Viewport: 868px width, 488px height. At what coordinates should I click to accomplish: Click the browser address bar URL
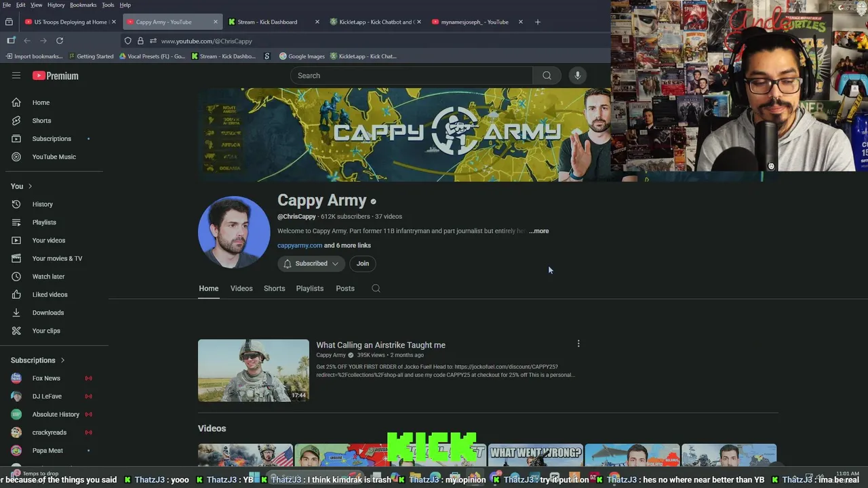pyautogui.click(x=207, y=41)
